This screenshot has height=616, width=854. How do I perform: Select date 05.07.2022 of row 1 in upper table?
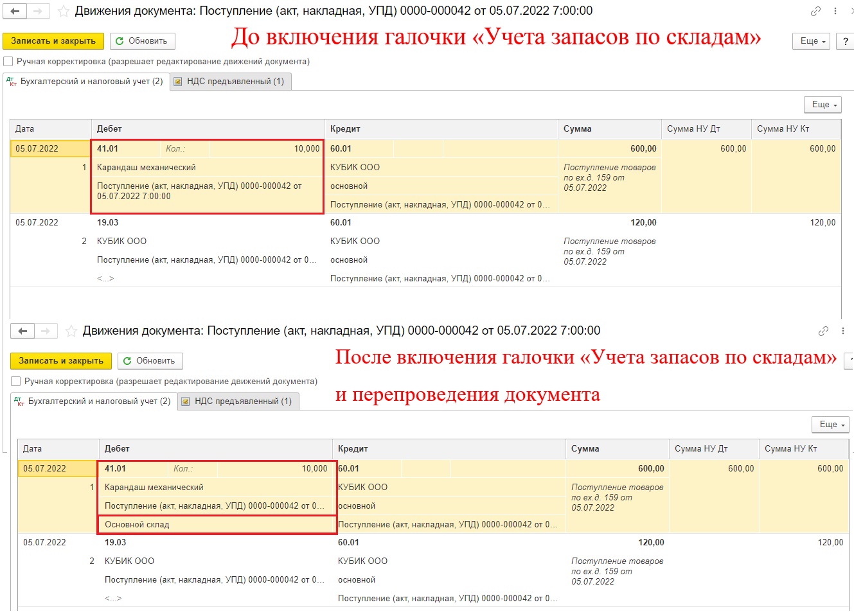(51, 149)
